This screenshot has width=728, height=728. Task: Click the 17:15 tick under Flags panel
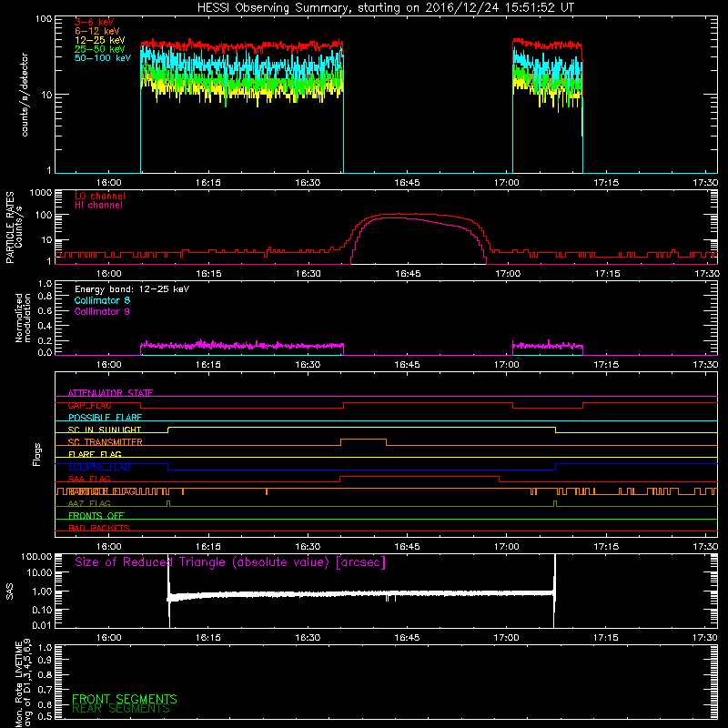606,547
